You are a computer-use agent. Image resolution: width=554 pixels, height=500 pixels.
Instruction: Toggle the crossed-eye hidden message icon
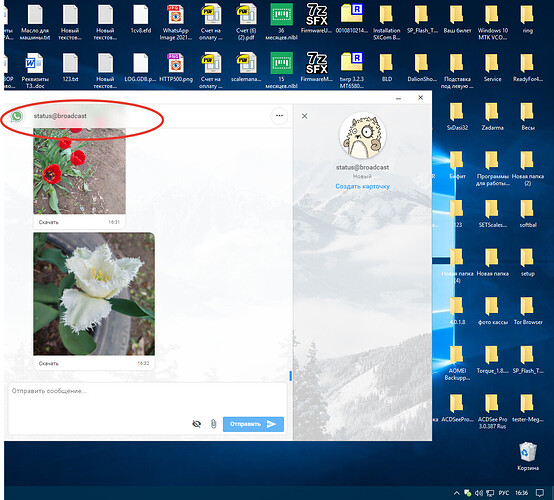pyautogui.click(x=196, y=424)
